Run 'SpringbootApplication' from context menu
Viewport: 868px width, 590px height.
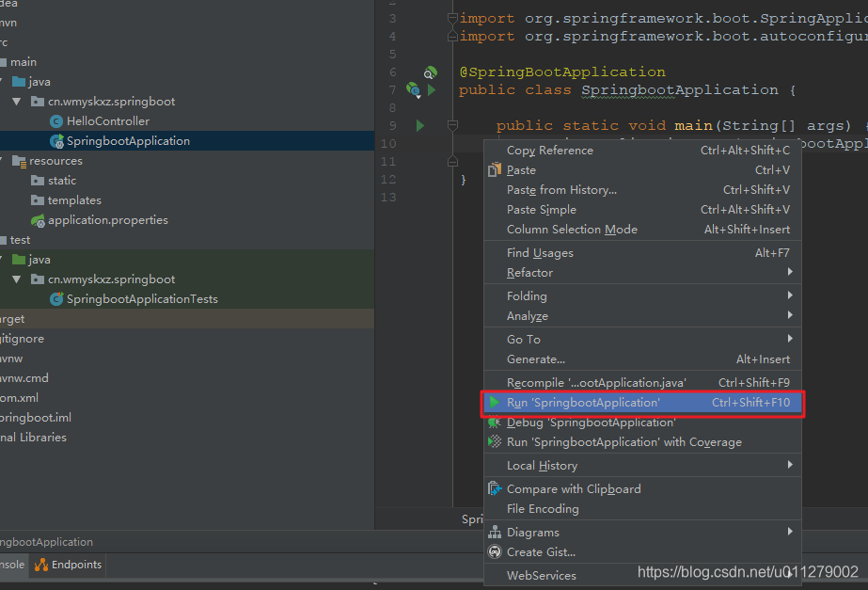point(642,403)
